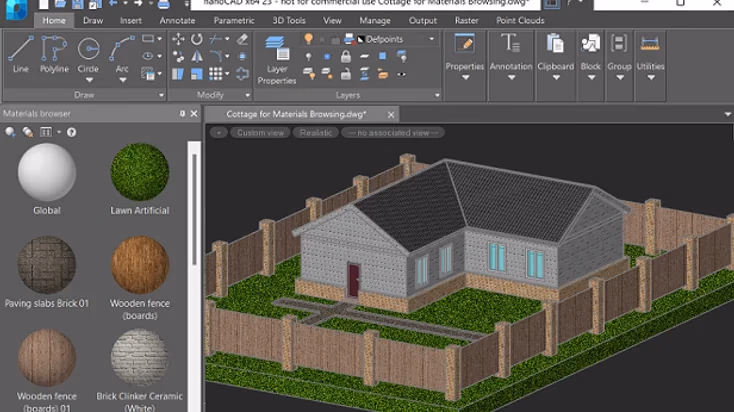Click the Clipboard paste icon
Screen dimensions: 734x412
point(555,44)
